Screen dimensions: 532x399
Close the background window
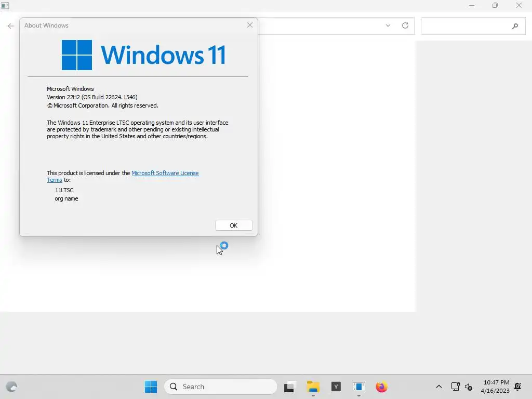pyautogui.click(x=519, y=5)
